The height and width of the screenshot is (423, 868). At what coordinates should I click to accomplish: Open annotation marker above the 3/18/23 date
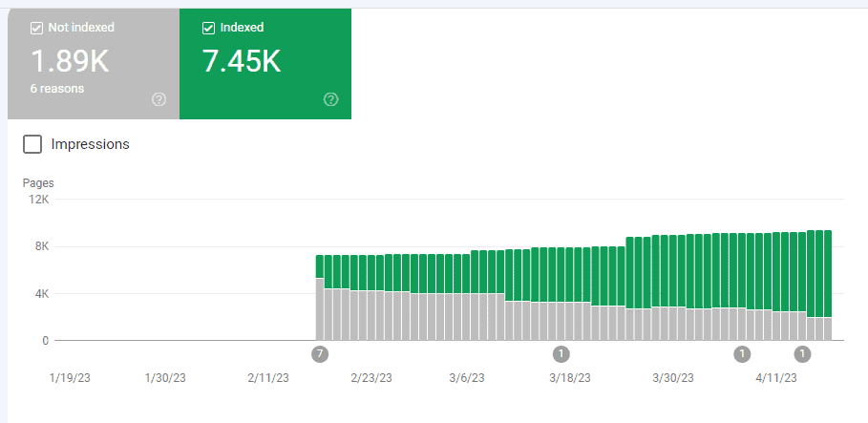[x=561, y=354]
